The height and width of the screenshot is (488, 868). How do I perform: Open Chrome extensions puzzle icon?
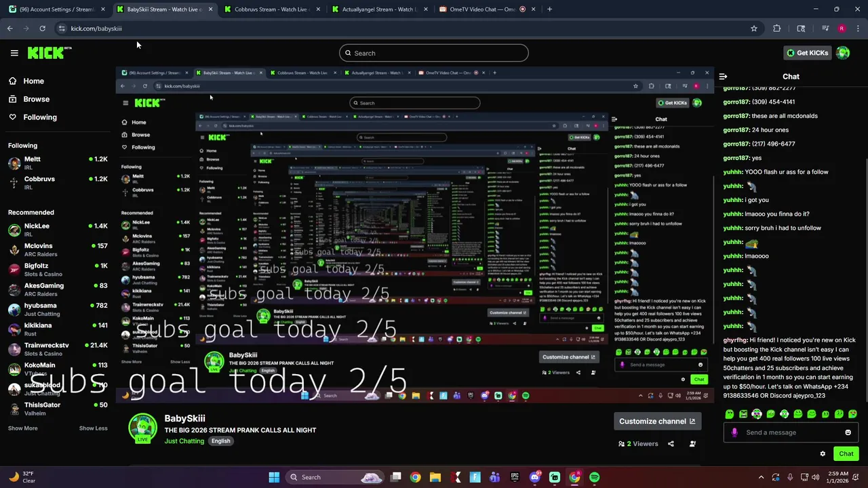click(777, 28)
